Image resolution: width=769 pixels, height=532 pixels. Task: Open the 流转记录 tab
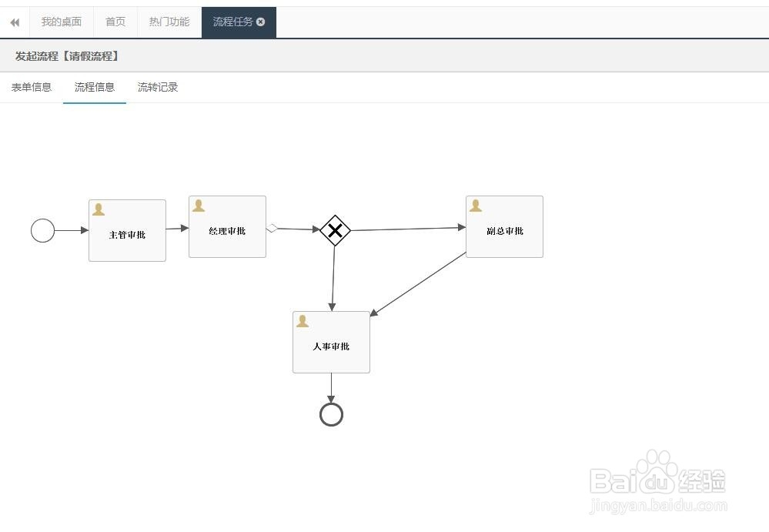(x=157, y=87)
